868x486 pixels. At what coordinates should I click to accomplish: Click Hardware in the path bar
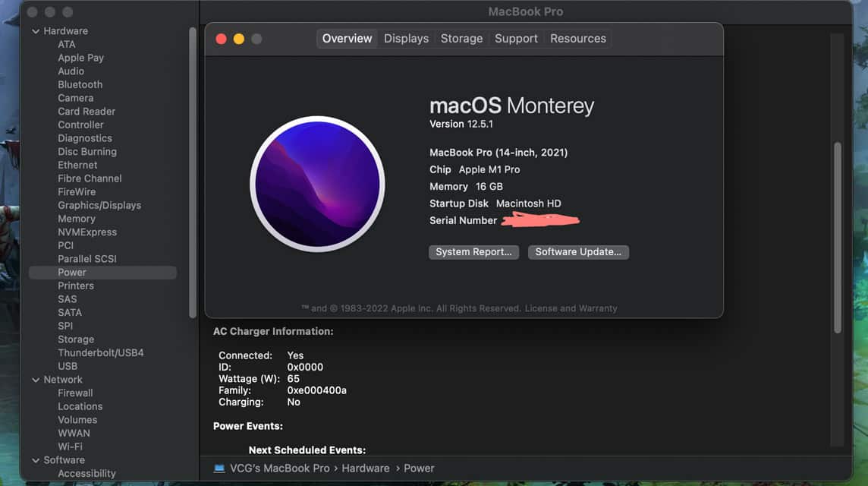[366, 469]
